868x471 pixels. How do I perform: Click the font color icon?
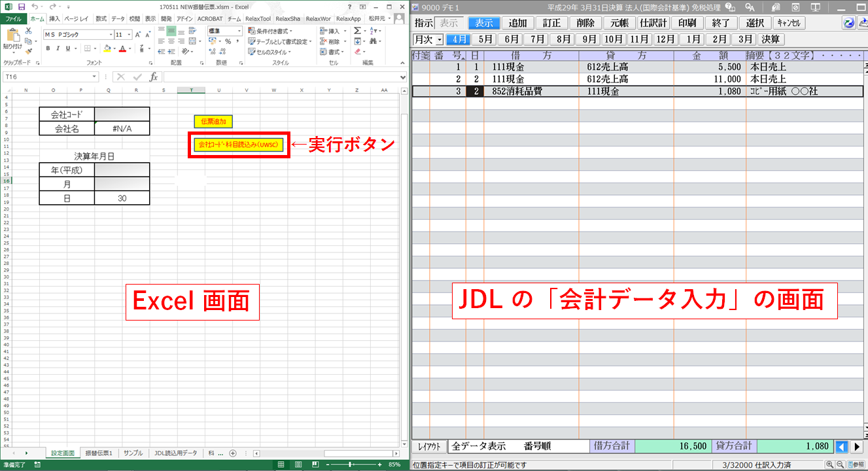pyautogui.click(x=122, y=48)
